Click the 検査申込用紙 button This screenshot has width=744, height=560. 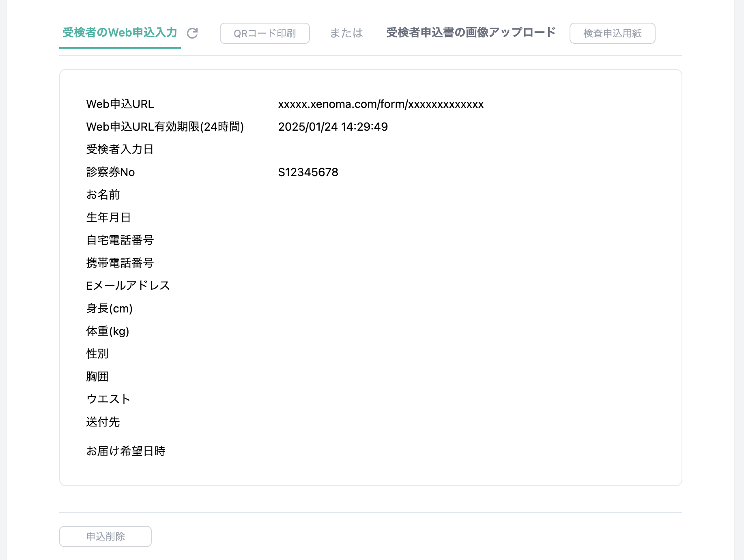(612, 33)
